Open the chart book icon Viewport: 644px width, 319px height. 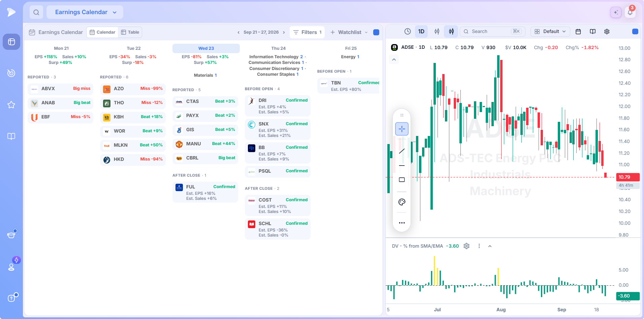(593, 31)
